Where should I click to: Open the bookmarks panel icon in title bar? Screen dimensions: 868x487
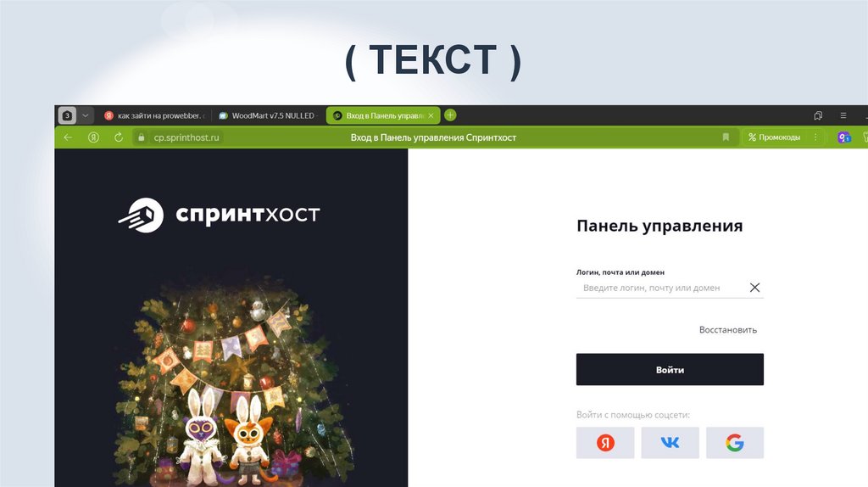click(818, 115)
